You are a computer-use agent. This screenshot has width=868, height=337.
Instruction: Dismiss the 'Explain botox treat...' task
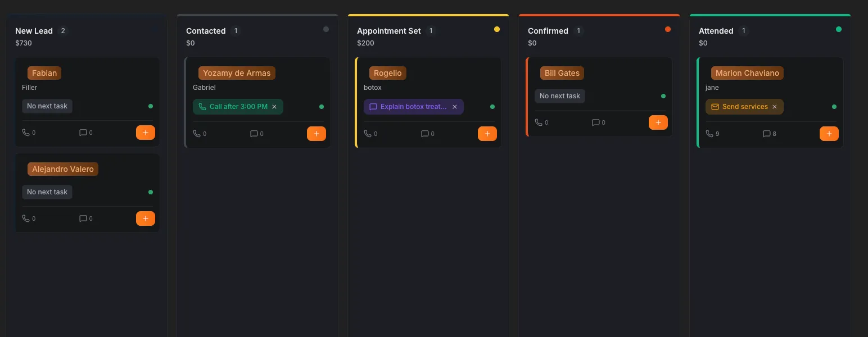click(455, 107)
